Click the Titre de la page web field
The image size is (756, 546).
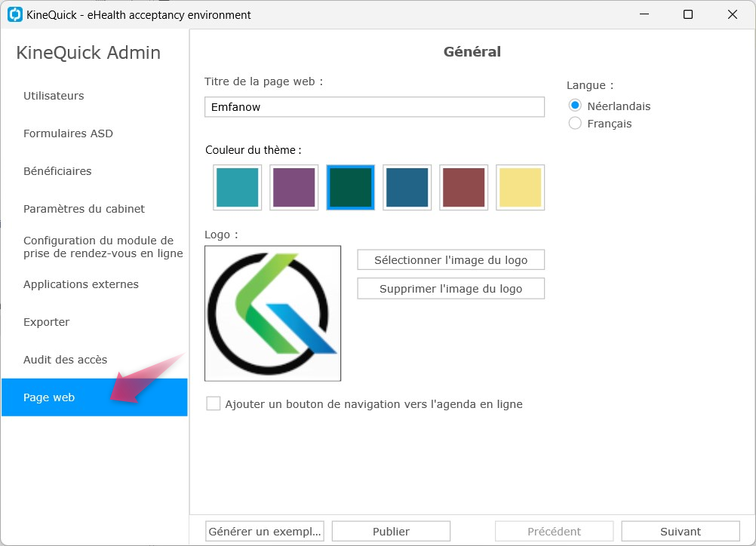pos(375,107)
